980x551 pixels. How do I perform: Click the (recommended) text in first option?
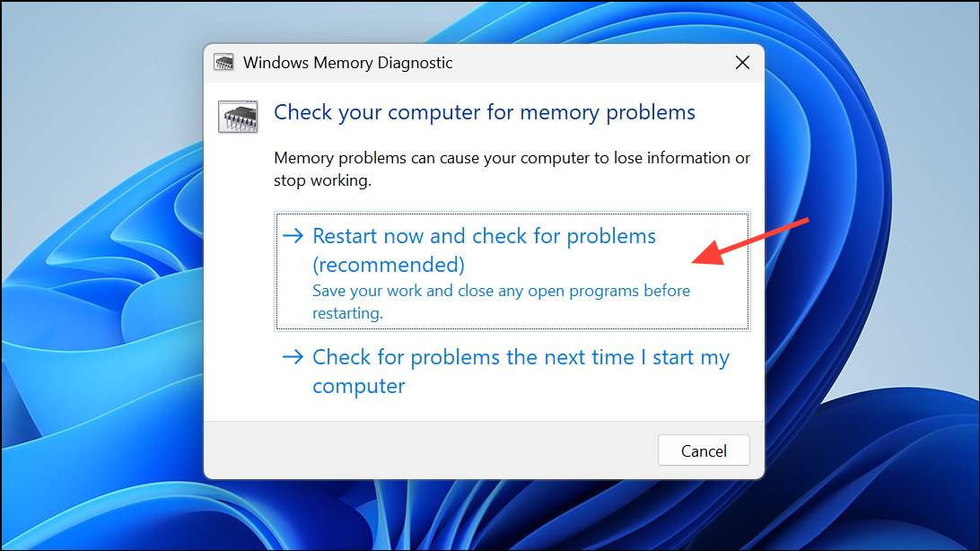pyautogui.click(x=389, y=265)
